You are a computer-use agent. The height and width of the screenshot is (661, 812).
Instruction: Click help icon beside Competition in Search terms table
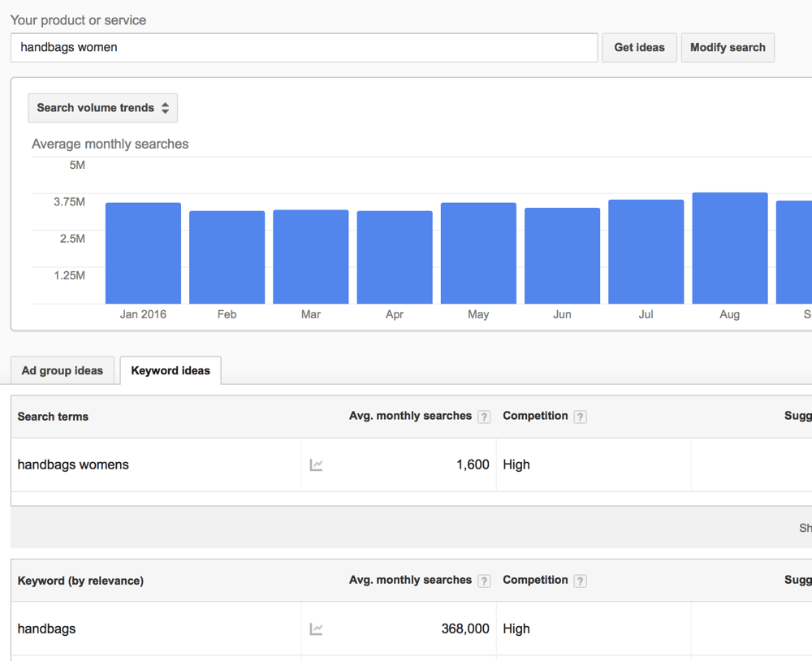[580, 417]
